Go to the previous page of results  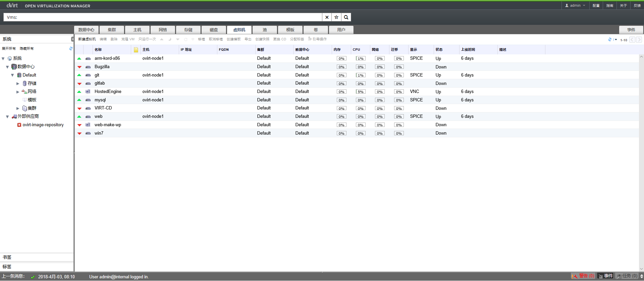(x=632, y=40)
